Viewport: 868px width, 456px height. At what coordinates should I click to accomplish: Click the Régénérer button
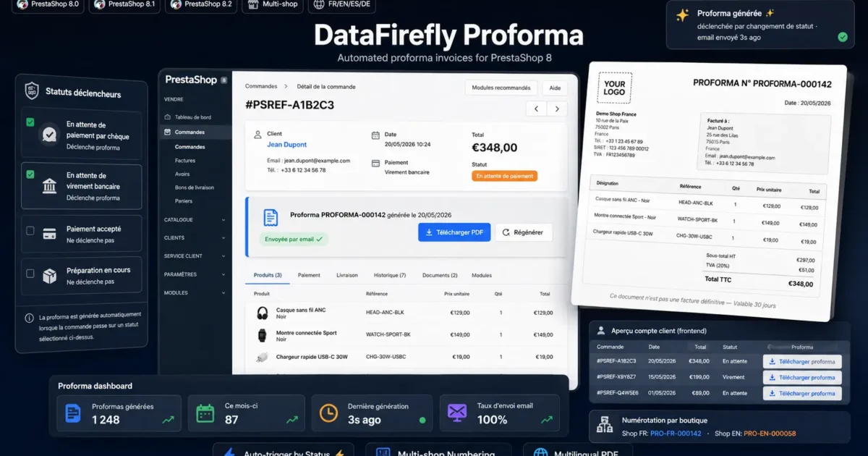pos(524,232)
